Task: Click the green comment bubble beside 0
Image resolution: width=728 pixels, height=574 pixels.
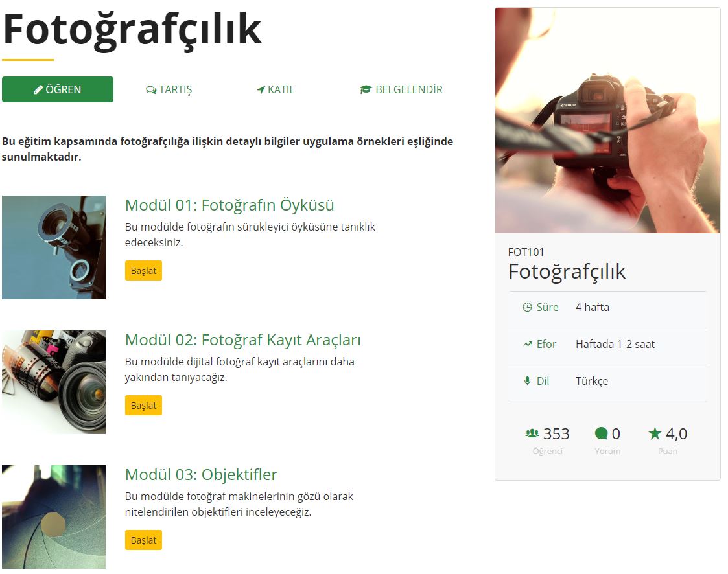Action: point(601,433)
